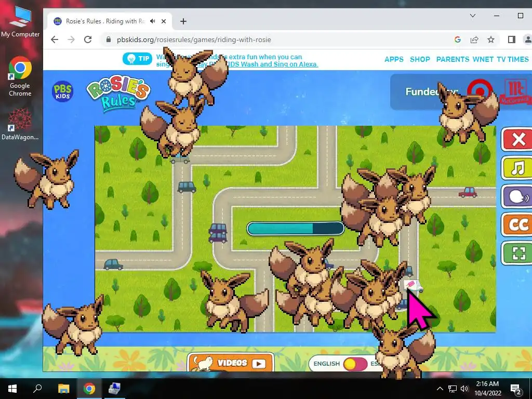Close the Rosie's Rules tab
Image resolution: width=532 pixels, height=399 pixels.
[x=164, y=21]
